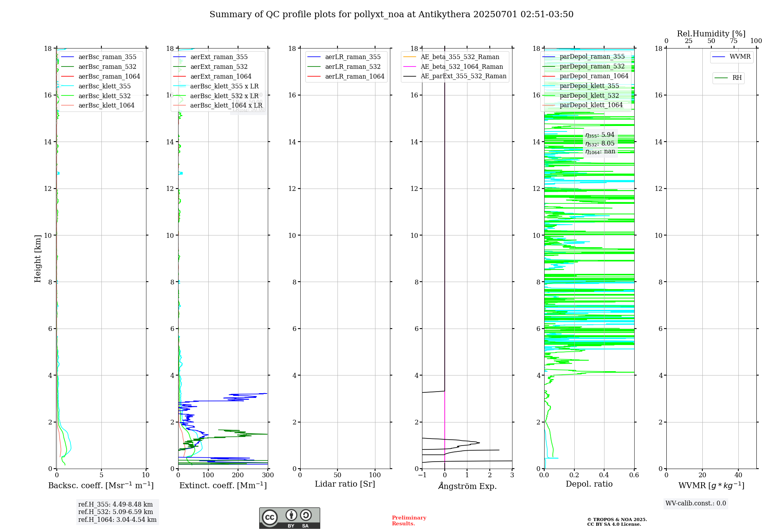Click the Height [km] y-axis label
Viewport: 783px width, 532px height.
click(x=38, y=259)
